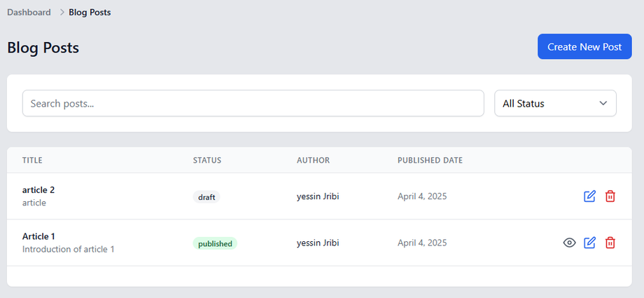Screen dimensions: 644x298
Task: Select the article 2 title row
Action: coord(38,190)
